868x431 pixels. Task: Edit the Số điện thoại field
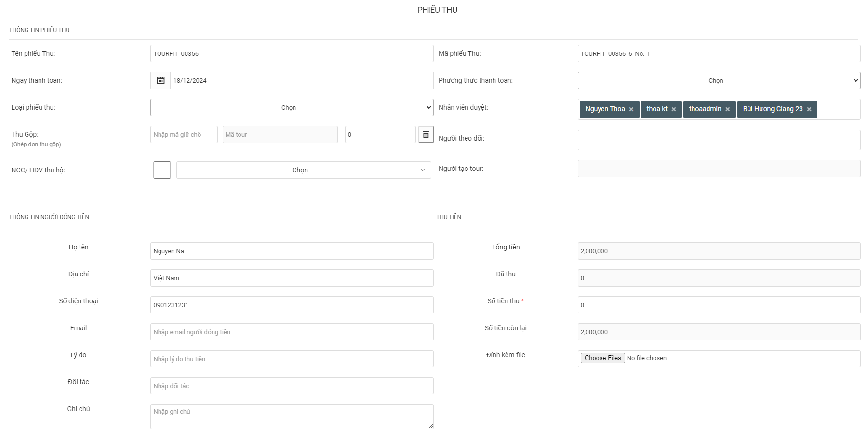(x=292, y=305)
